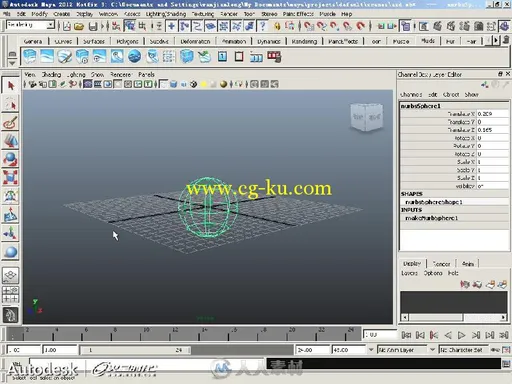Click the Show Manipulator tool
This screenshot has height=384, width=512.
[10, 233]
